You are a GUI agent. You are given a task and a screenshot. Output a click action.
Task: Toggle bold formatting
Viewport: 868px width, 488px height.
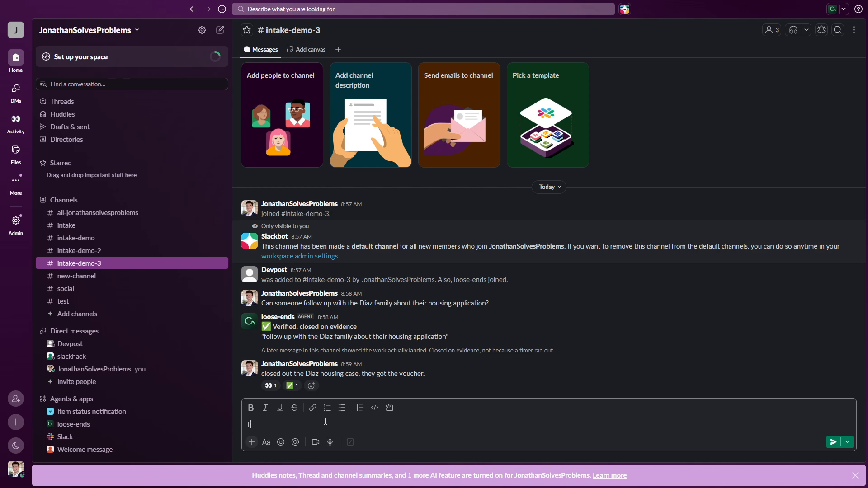[x=251, y=408]
